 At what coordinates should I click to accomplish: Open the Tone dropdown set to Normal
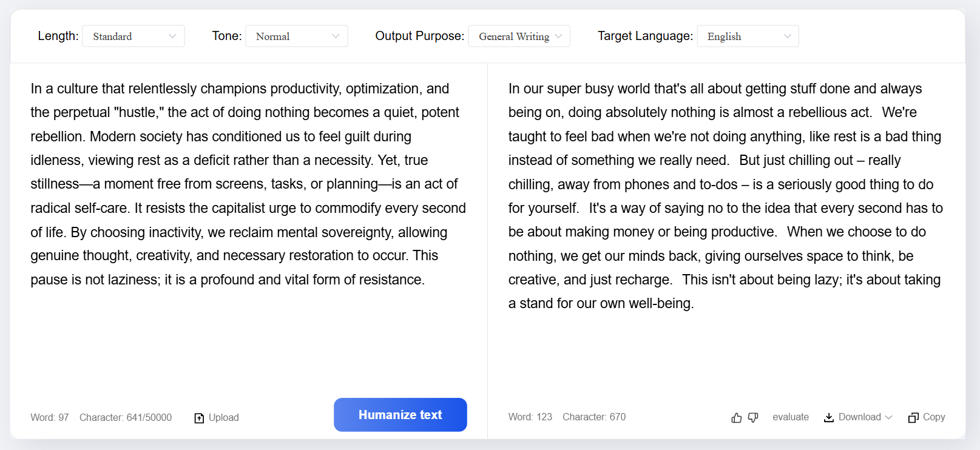coord(296,36)
